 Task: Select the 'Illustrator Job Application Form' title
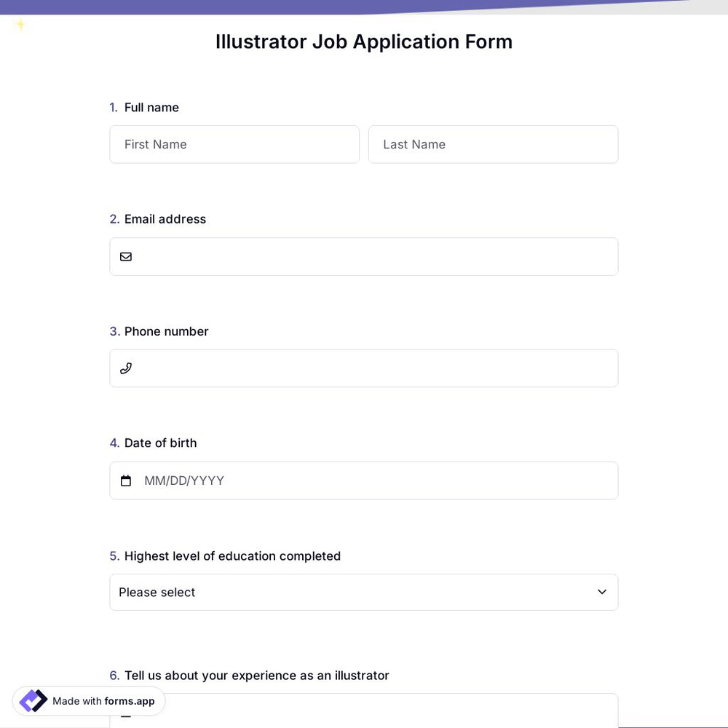tap(363, 41)
